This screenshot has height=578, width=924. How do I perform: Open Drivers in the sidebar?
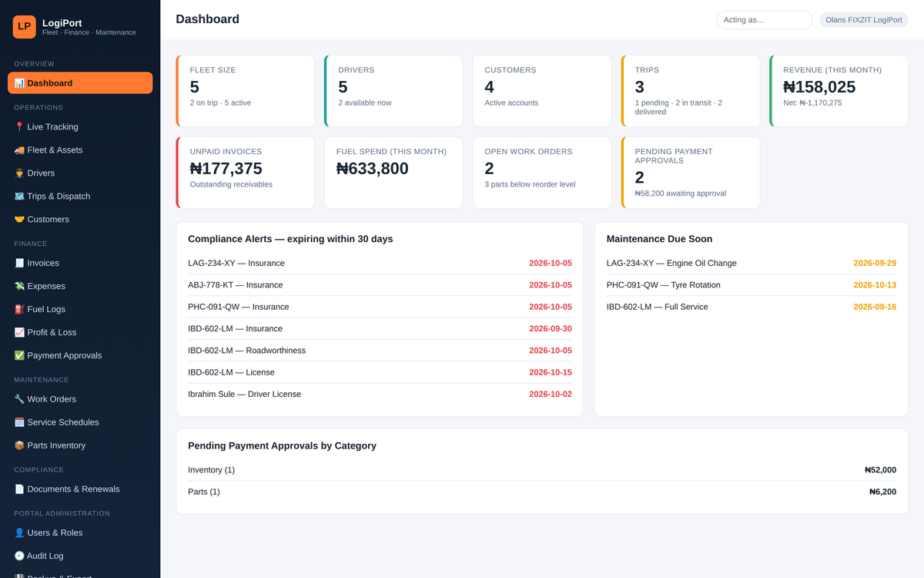80,173
